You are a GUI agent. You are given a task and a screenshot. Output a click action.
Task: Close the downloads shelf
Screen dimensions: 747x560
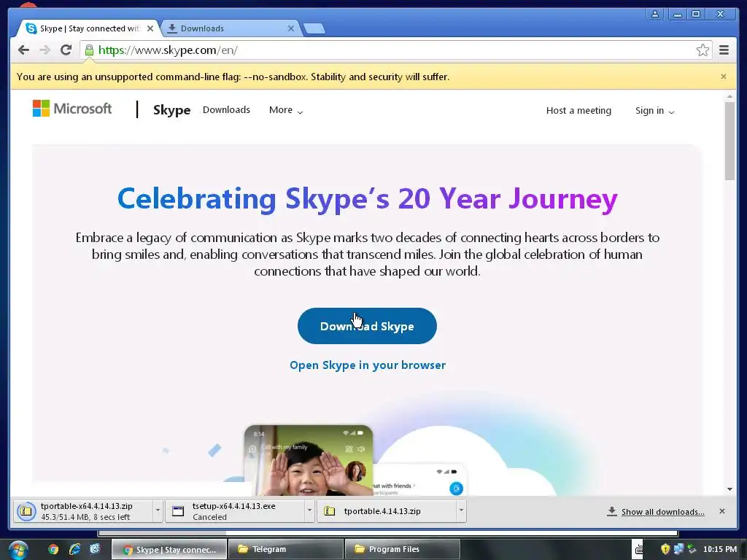pyautogui.click(x=721, y=511)
